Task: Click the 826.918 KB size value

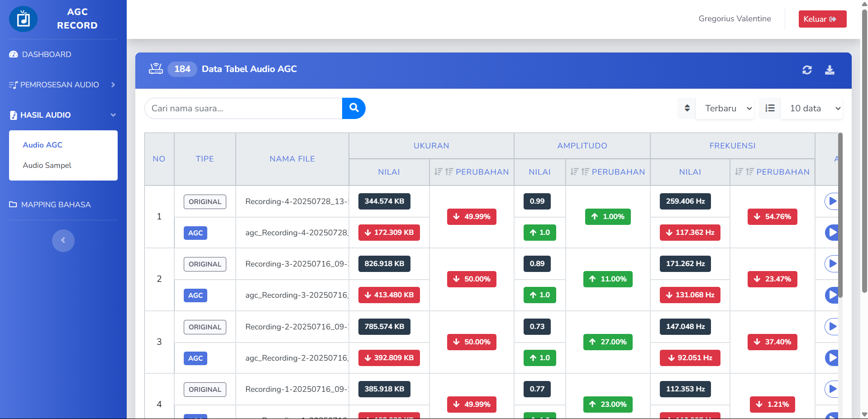Action: tap(384, 263)
